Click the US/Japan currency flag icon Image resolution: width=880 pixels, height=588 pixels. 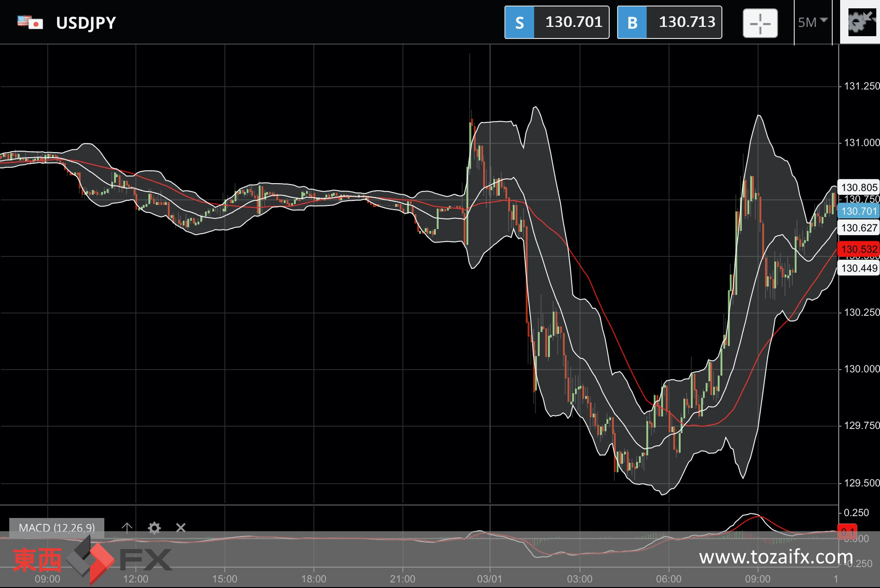coord(30,22)
